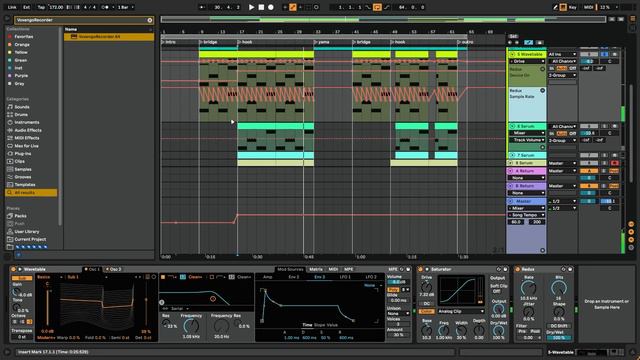Toggle Redux device on/off
The image size is (640, 360).
pyautogui.click(x=518, y=269)
